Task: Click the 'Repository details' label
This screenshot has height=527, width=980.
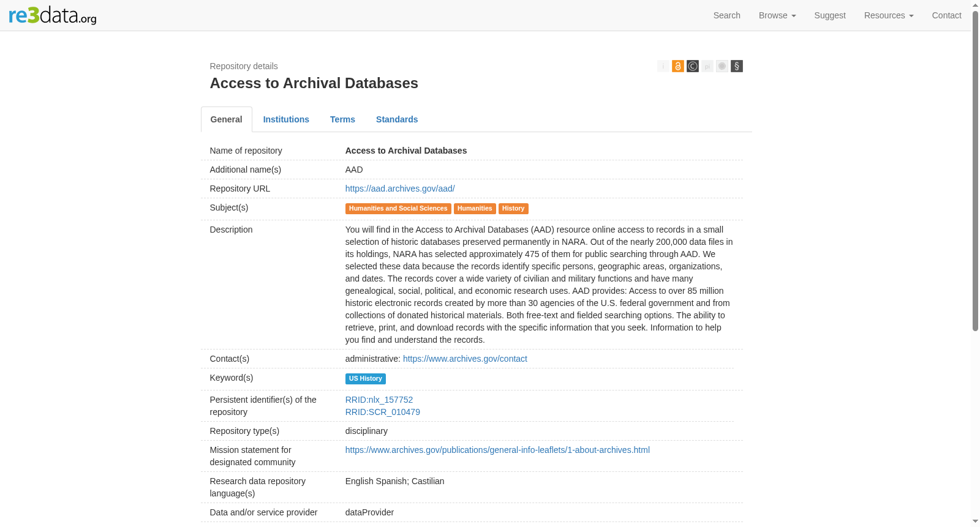Action: pyautogui.click(x=244, y=66)
